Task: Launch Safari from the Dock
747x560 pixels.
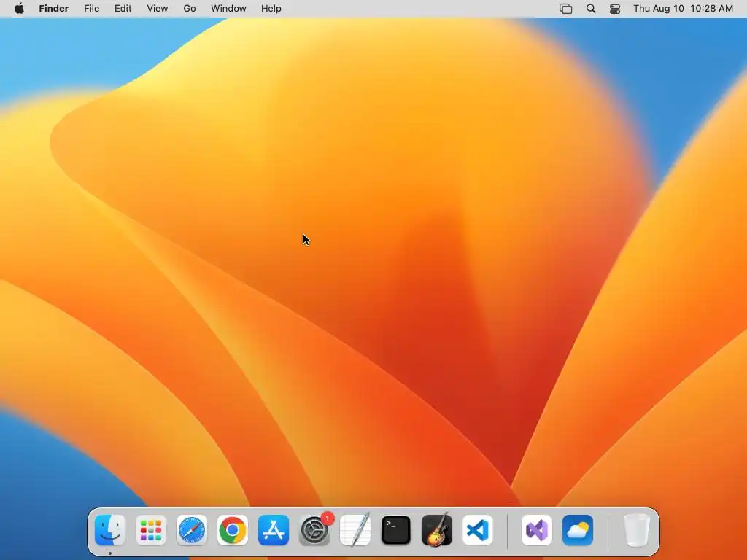Action: coord(192,530)
